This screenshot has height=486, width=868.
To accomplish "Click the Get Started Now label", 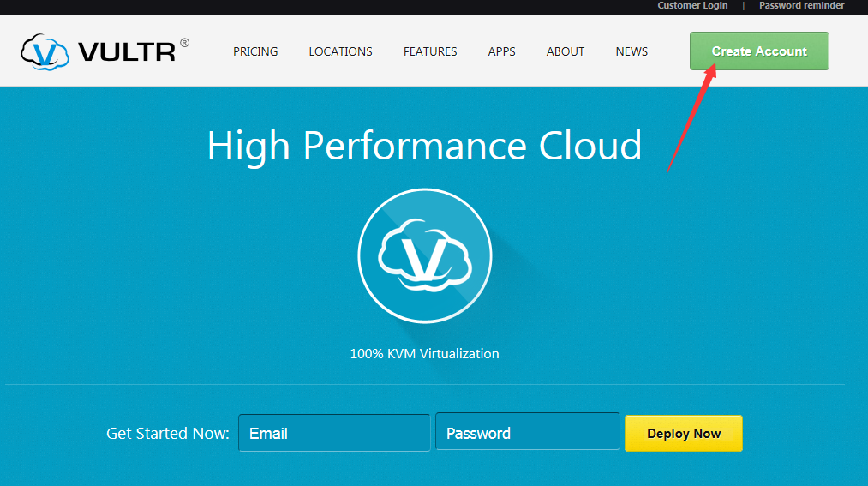I will [167, 434].
